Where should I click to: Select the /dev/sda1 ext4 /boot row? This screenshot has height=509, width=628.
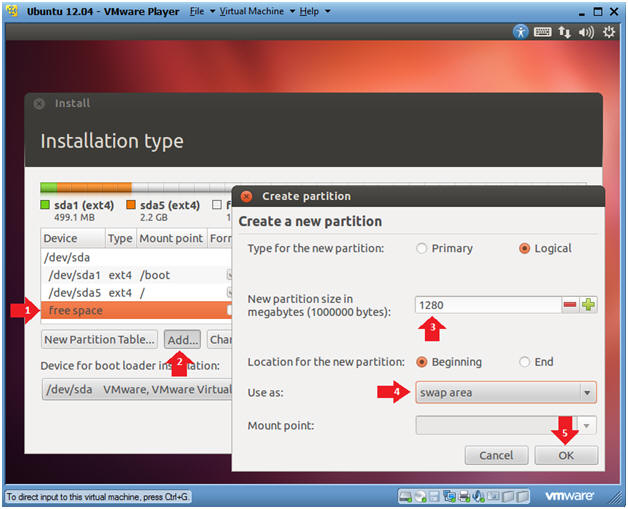(x=136, y=275)
